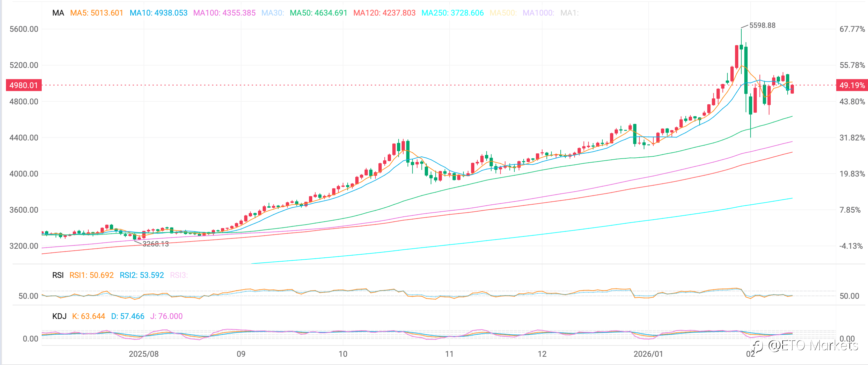
Task: Click the RSI1 50.692 value label
Action: point(91,275)
